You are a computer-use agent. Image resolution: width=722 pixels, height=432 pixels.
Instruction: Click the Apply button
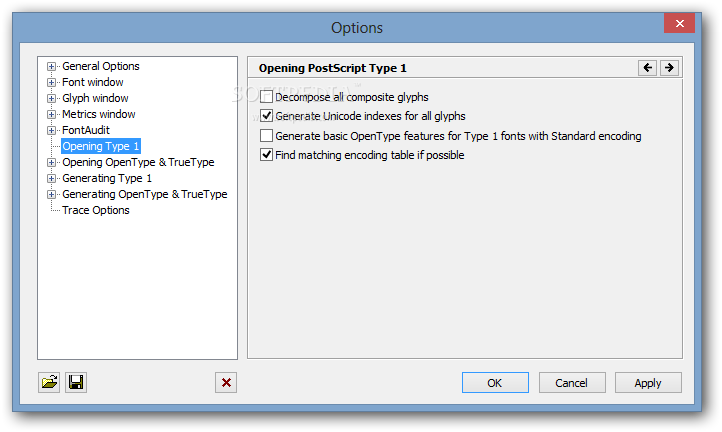(648, 383)
